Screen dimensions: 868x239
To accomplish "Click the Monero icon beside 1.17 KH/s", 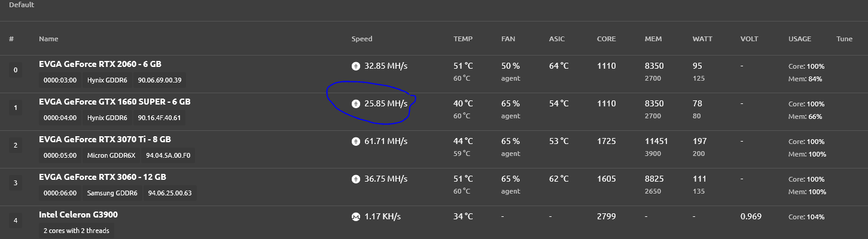I will [x=355, y=217].
